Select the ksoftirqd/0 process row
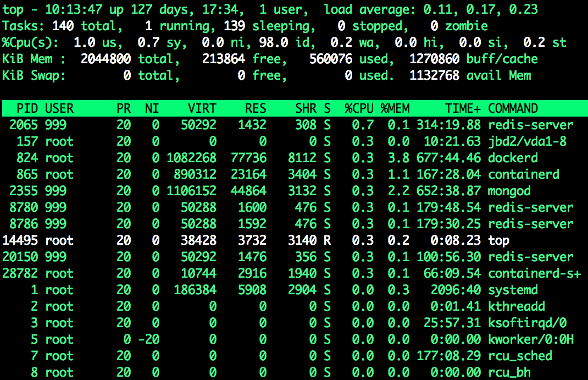Image resolution: width=588 pixels, height=380 pixels. pyautogui.click(x=275, y=323)
